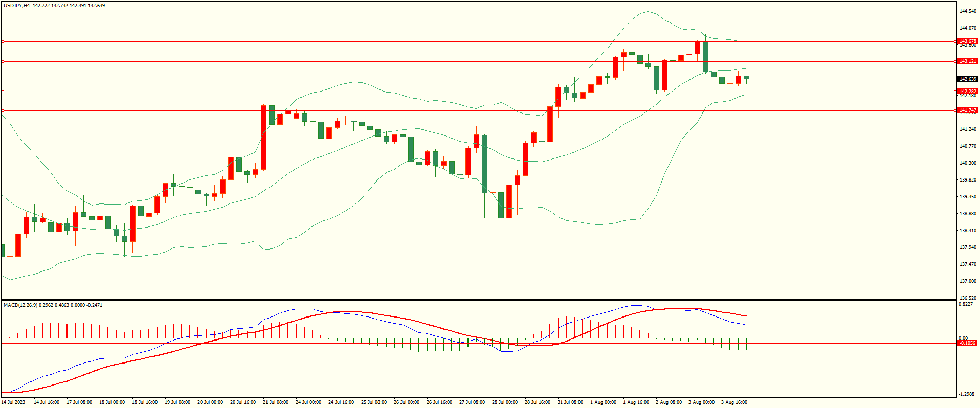This screenshot has height=408, width=980.
Task: Select left handle of 141.747 horizontal line
Action: (x=3, y=110)
